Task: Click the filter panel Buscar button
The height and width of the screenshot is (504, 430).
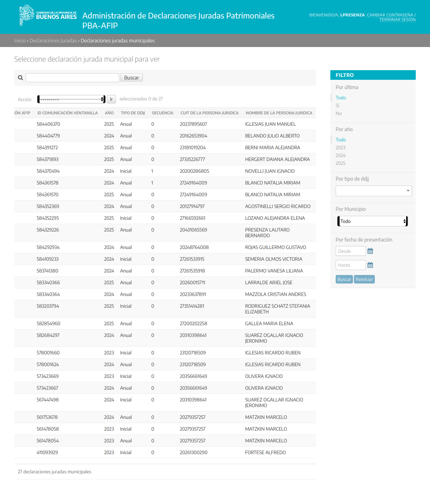Action: point(344,279)
